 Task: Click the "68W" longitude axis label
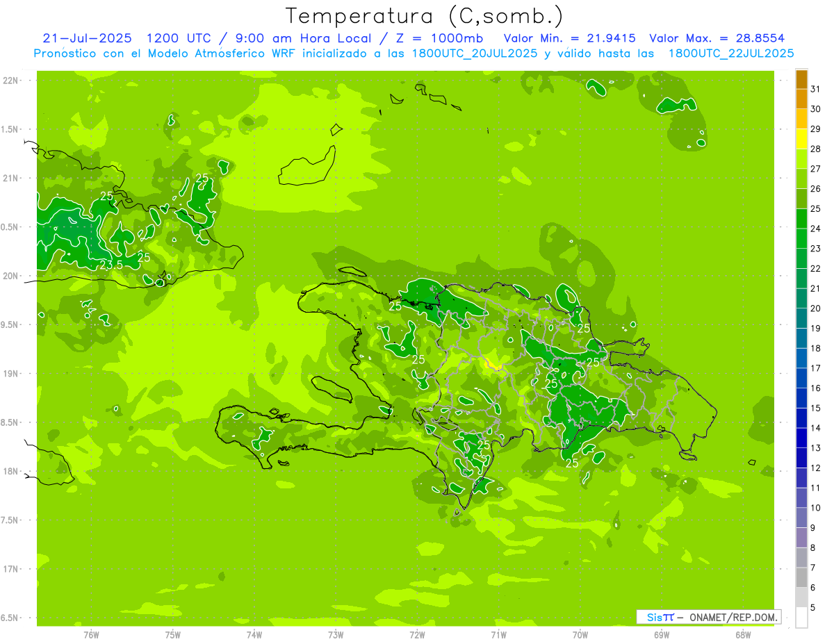(743, 635)
